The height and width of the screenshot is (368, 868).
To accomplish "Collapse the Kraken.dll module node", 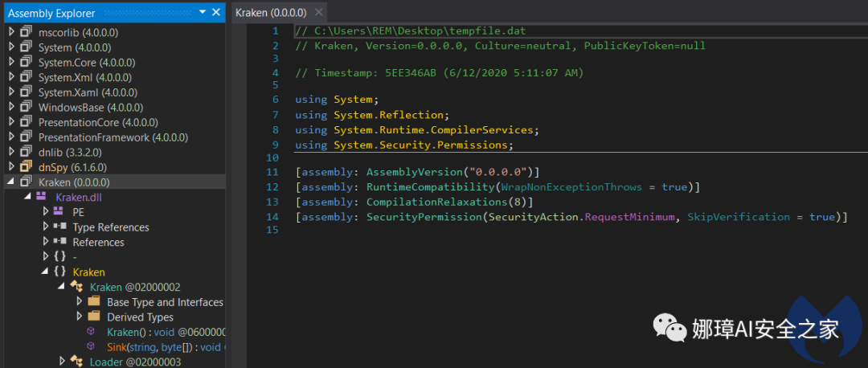I will [28, 197].
